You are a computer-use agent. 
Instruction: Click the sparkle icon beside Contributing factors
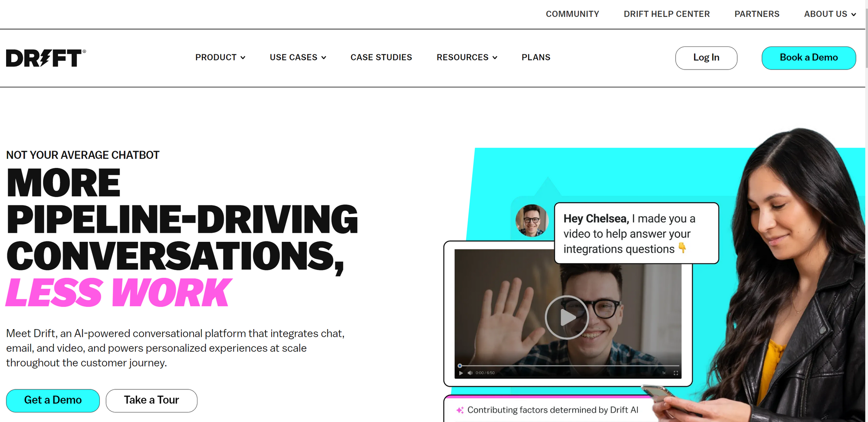[460, 410]
